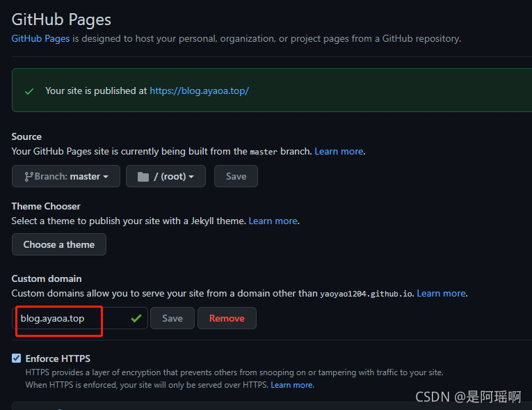Click Learn more link in Custom domain
The image size is (532, 410).
coord(441,294)
